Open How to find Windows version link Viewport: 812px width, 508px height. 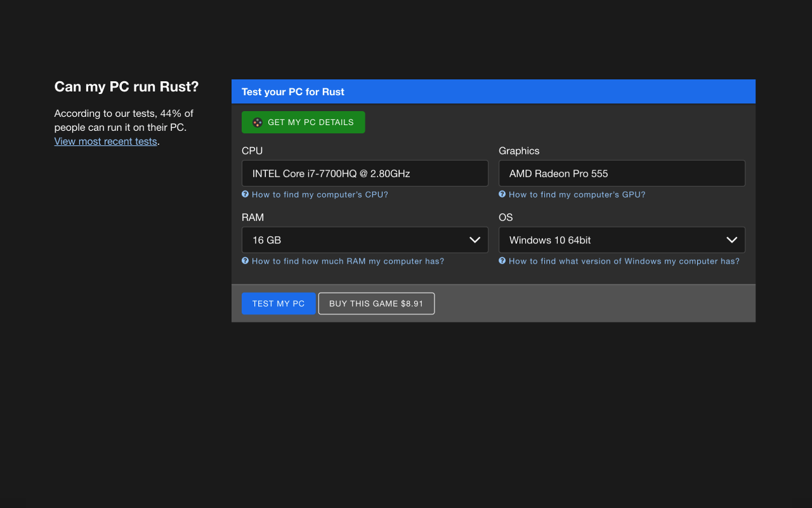point(624,262)
